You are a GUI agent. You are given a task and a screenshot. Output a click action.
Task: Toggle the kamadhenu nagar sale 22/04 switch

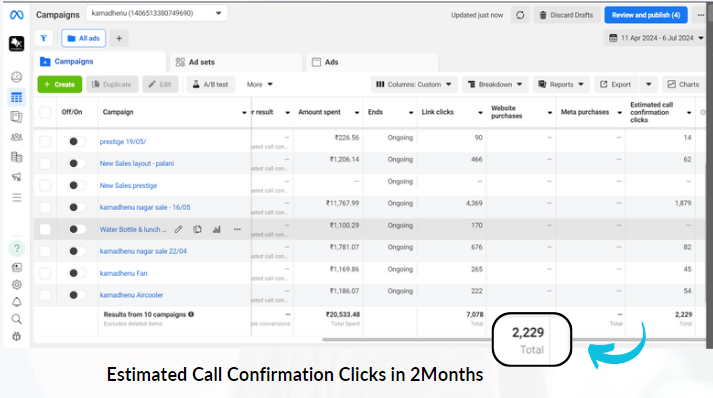(x=76, y=251)
